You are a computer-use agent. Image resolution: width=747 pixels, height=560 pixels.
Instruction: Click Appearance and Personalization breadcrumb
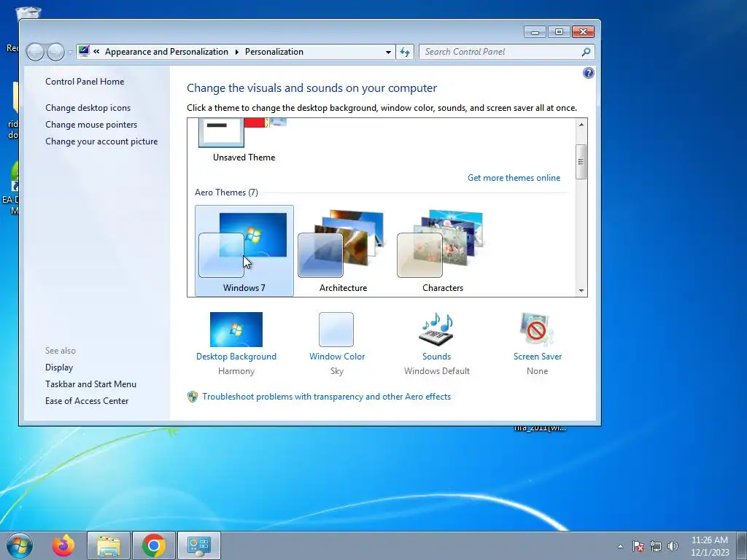tap(166, 52)
